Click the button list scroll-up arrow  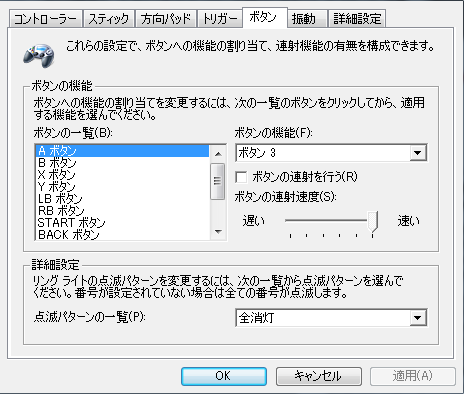click(x=218, y=154)
